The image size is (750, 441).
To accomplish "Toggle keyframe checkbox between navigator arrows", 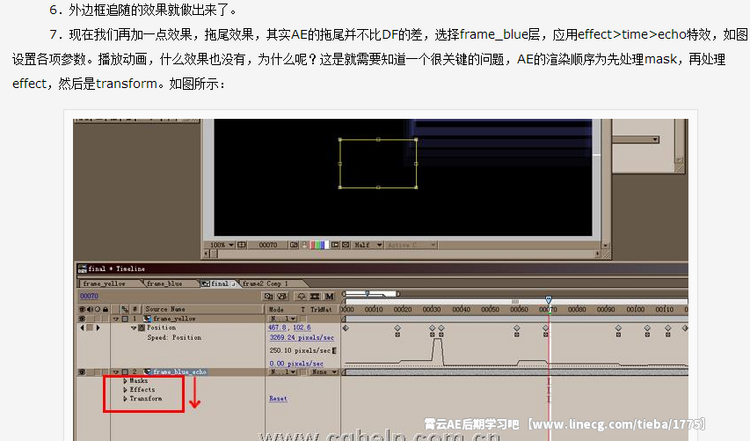I will (x=90, y=328).
